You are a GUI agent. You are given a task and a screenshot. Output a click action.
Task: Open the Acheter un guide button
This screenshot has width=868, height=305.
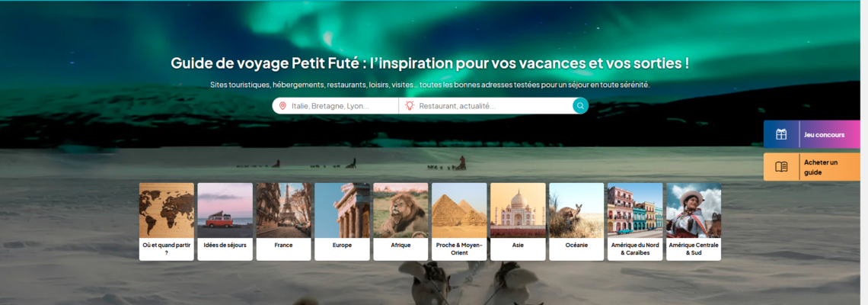click(812, 167)
